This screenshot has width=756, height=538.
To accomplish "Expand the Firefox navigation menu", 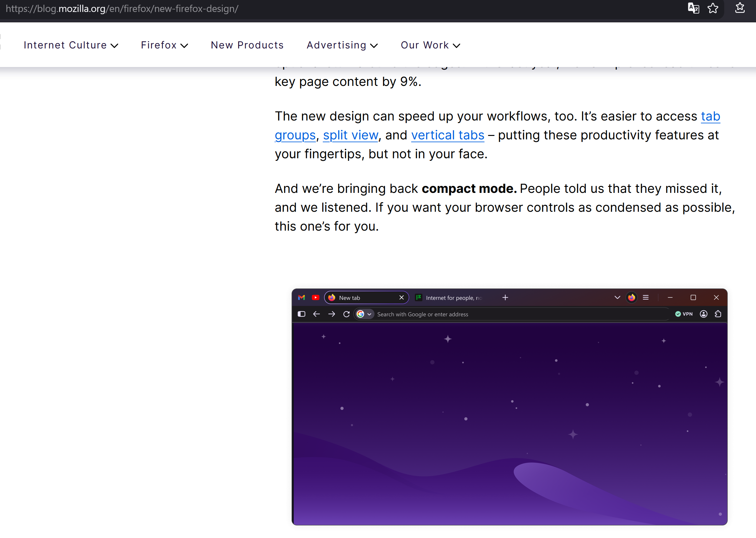I will 164,45.
